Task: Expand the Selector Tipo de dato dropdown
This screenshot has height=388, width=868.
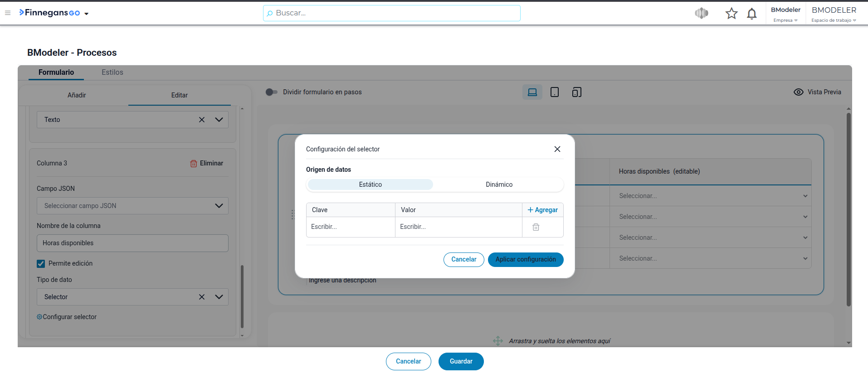Action: pyautogui.click(x=219, y=297)
